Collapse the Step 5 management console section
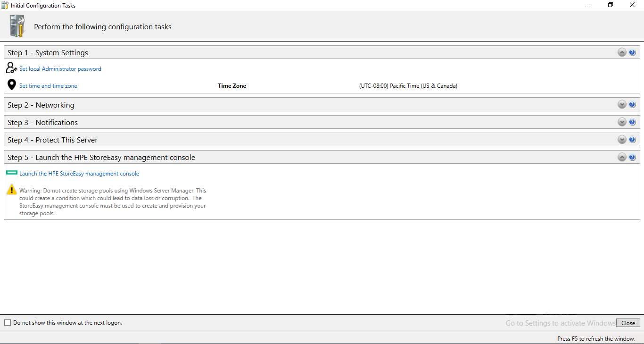 click(x=621, y=157)
